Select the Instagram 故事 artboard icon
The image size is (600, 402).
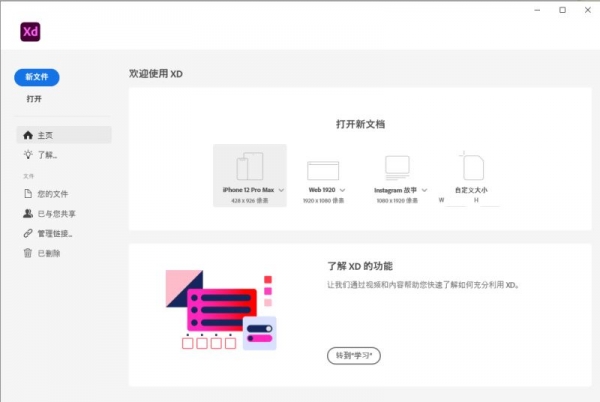click(x=397, y=168)
